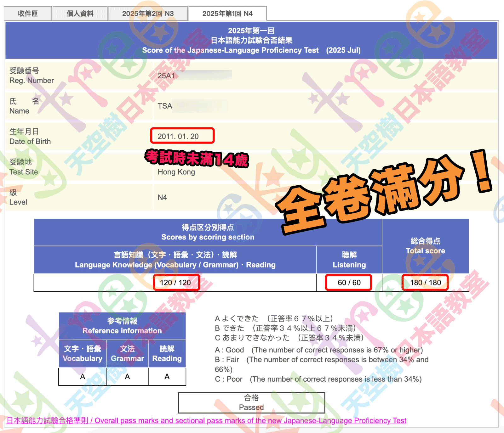Click the 180 / 180 total score
The image size is (504, 433).
point(425,283)
